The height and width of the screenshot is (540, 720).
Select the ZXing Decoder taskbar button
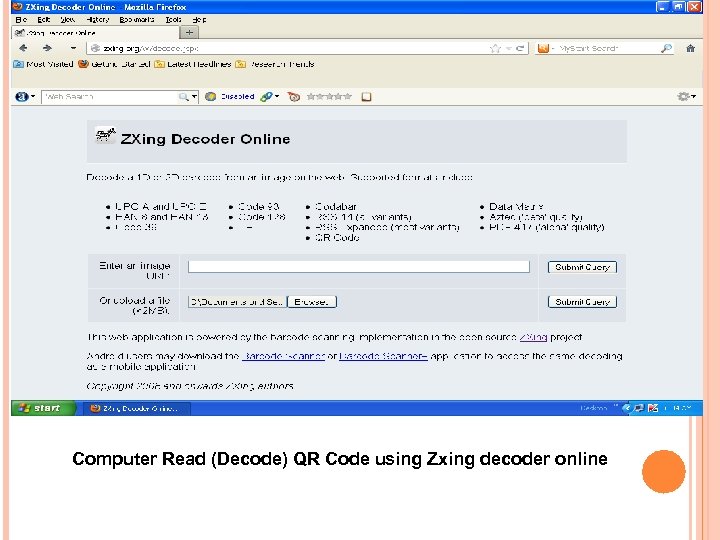[136, 408]
